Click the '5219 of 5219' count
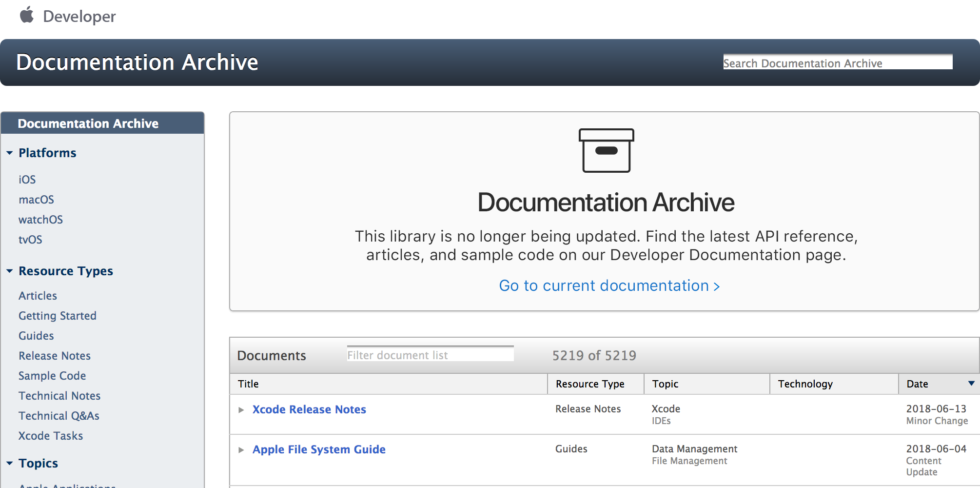980x488 pixels. tap(594, 355)
